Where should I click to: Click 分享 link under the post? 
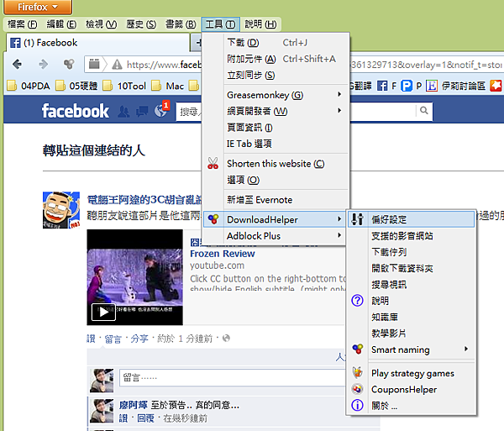tap(139, 339)
